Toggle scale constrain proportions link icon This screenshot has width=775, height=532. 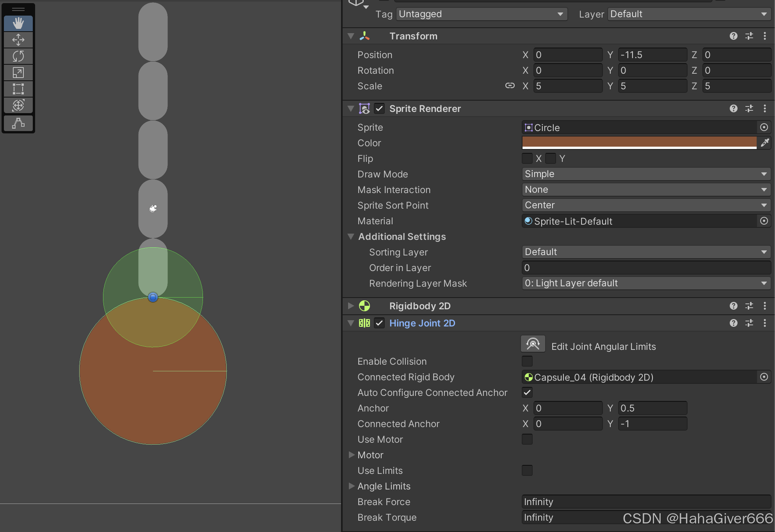(x=510, y=86)
